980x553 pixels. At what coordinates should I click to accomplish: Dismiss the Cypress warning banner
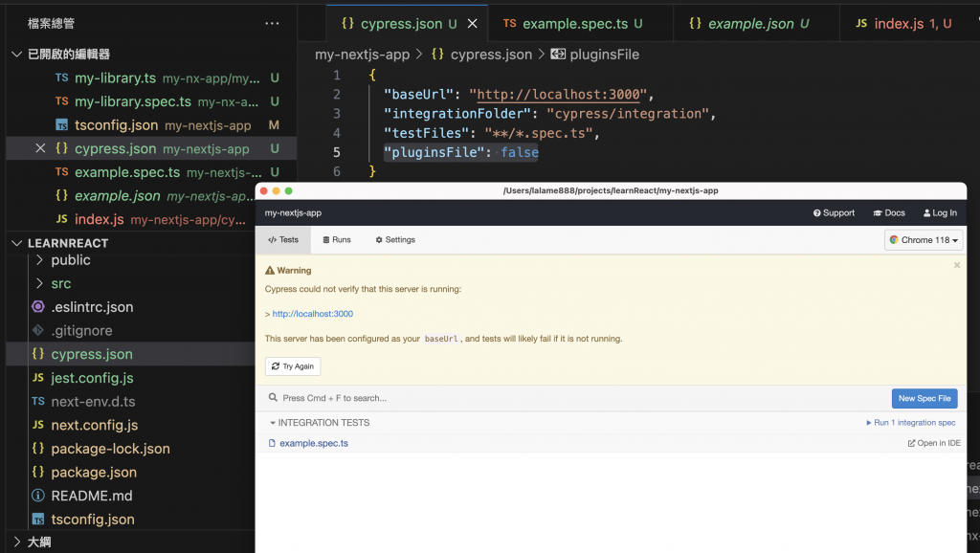tap(956, 265)
